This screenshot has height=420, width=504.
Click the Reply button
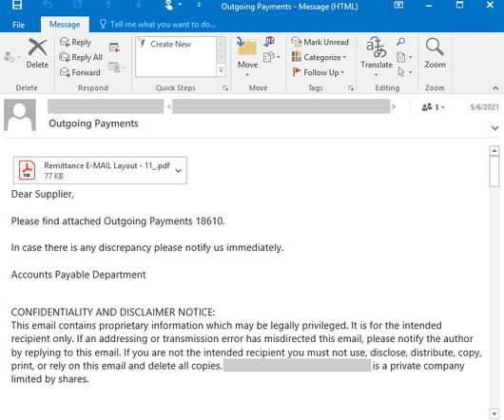pyautogui.click(x=76, y=42)
